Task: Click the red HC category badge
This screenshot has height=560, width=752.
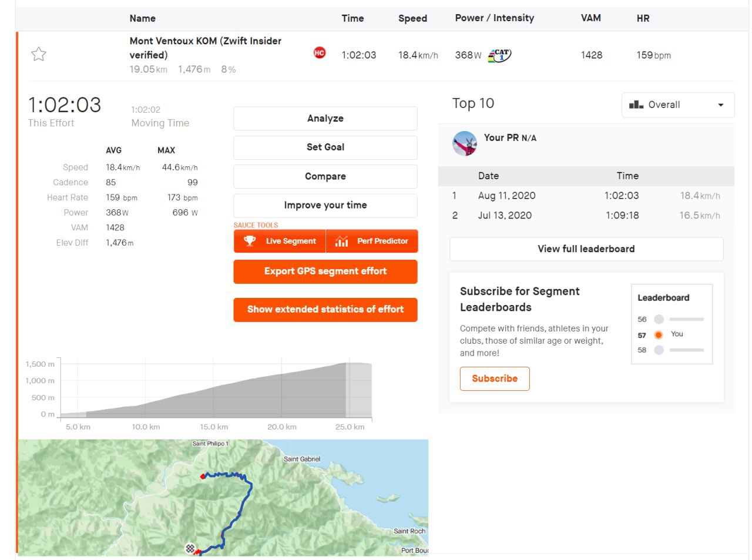Action: [x=320, y=53]
